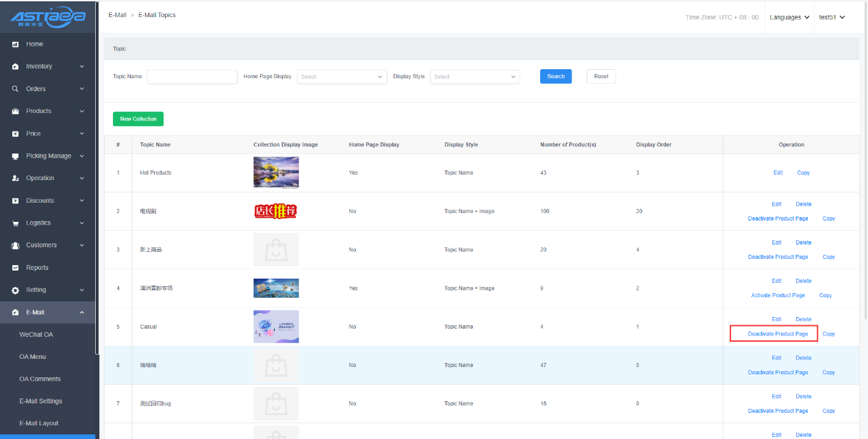Deactivate Product Page for Casual topic
Screen dimensions: 868x439
(x=778, y=334)
